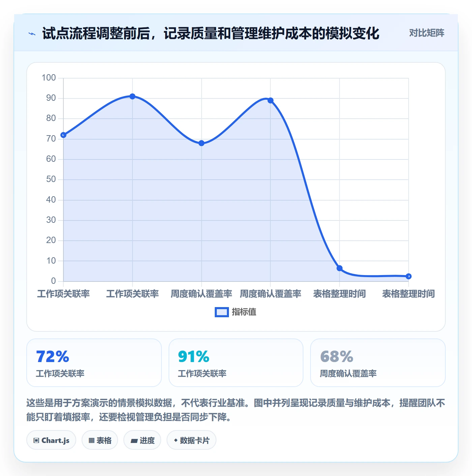472x476 pixels.
Task: Click the peak data point at value 91
Action: [x=132, y=96]
